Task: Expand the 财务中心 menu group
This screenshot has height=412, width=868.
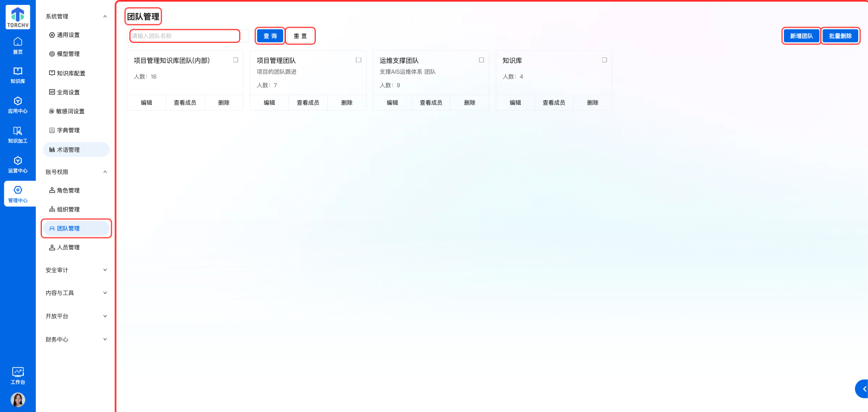Action: click(x=105, y=339)
